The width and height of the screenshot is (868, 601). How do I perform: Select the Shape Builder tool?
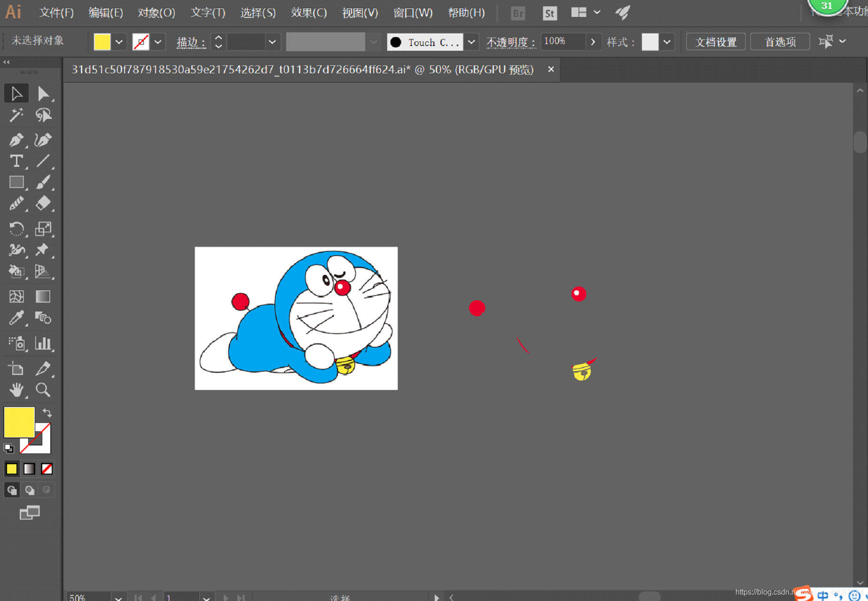click(x=16, y=271)
